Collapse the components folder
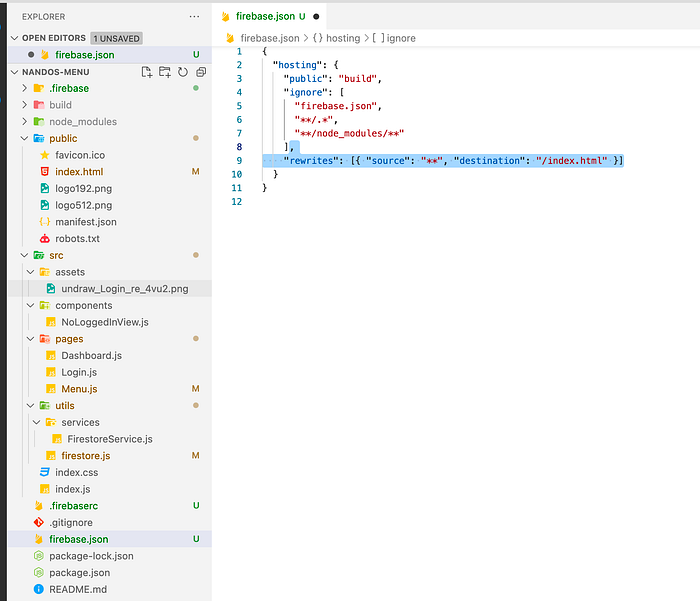Viewport: 700px width, 601px height. tap(30, 305)
